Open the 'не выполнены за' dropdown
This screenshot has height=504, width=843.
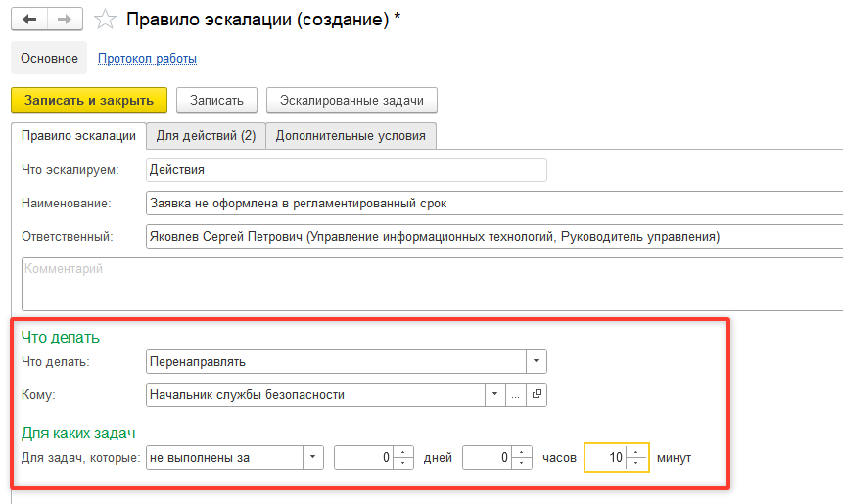[x=313, y=458]
